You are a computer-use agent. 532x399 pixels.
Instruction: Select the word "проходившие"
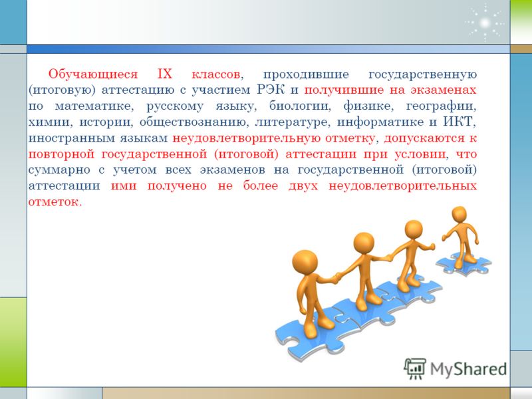306,74
